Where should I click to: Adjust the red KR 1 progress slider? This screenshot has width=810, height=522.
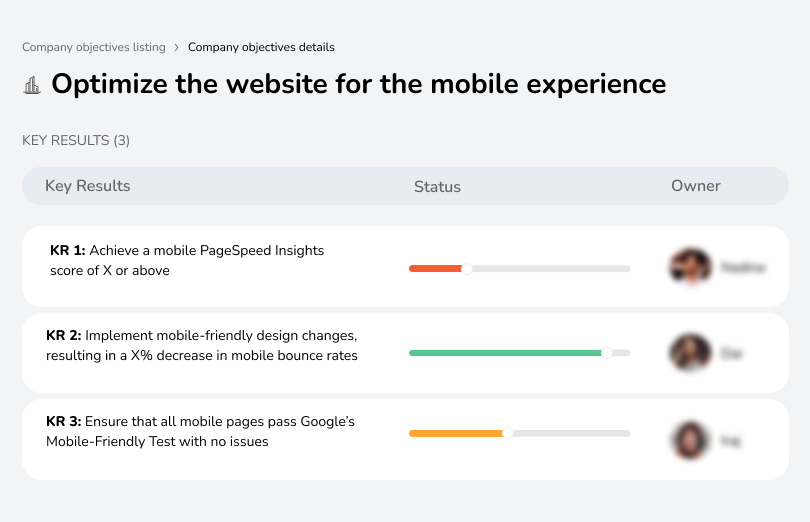click(466, 269)
